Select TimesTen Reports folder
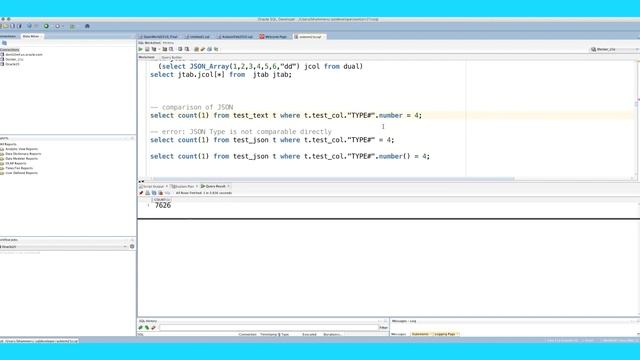The height and width of the screenshot is (360, 640). pyautogui.click(x=17, y=168)
